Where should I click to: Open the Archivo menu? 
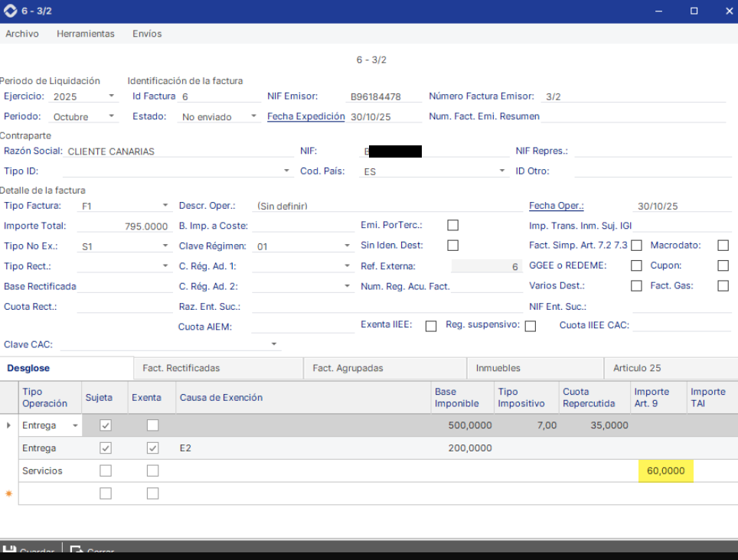[22, 34]
